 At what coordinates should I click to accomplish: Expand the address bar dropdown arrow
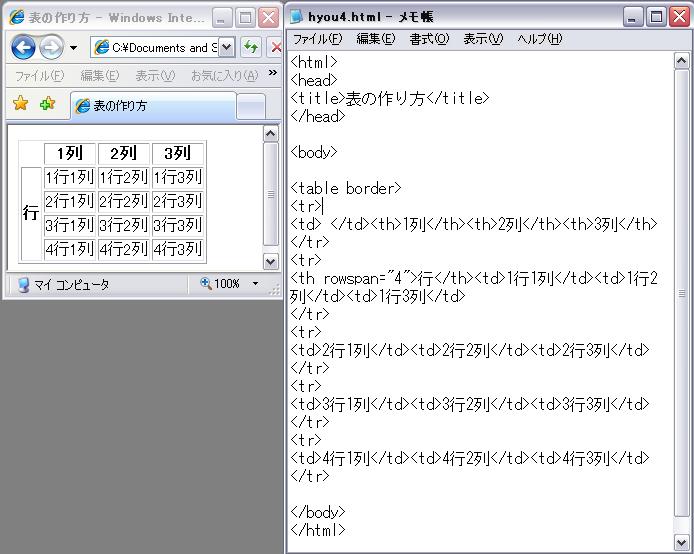tap(226, 47)
